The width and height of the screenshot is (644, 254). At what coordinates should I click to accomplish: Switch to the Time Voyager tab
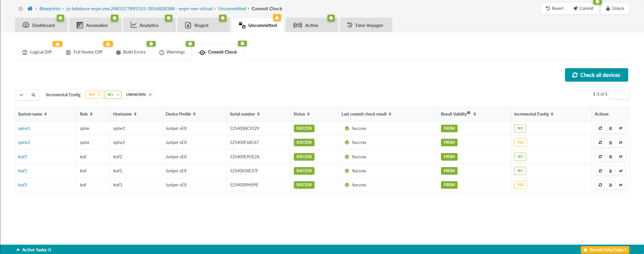(x=365, y=25)
